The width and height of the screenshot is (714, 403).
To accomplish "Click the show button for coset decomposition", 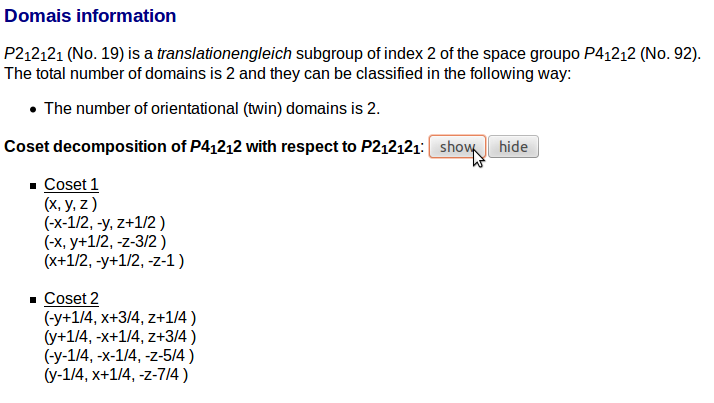I will click(457, 147).
